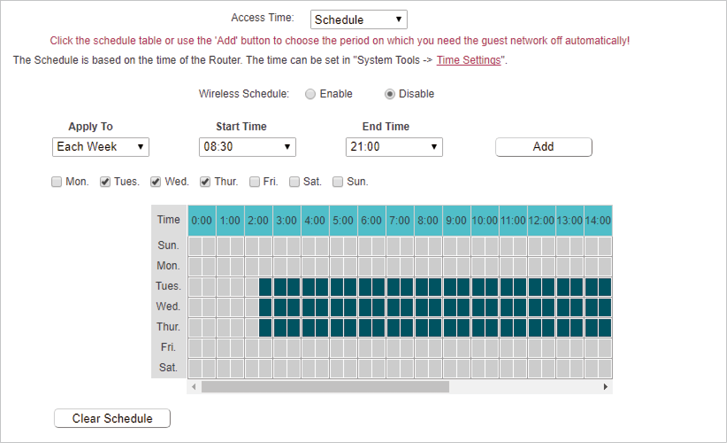Click the Sun. row label in schedule table
Viewport: 727px width, 443px height.
pyautogui.click(x=168, y=245)
